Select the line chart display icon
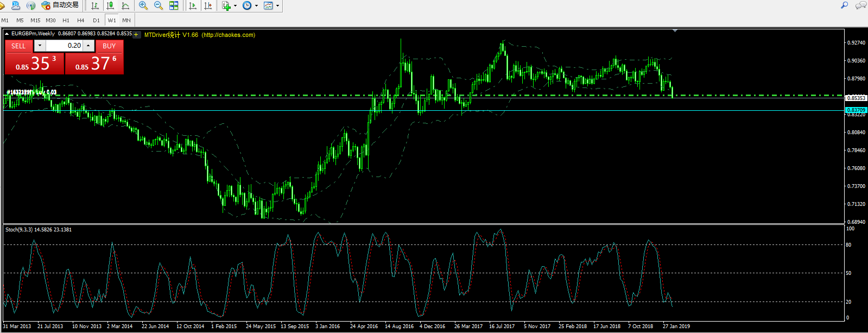This screenshot has height=333, width=868. (x=125, y=5)
